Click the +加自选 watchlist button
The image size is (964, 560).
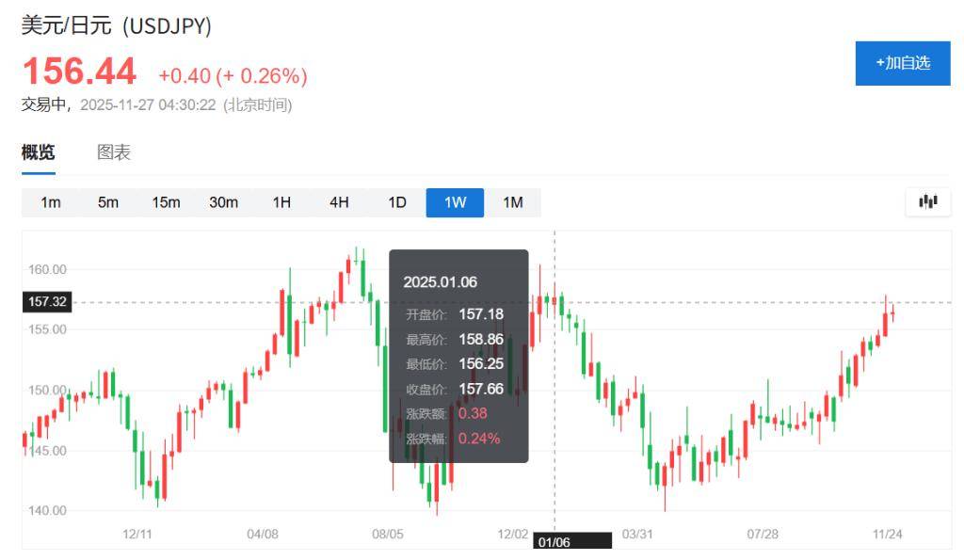(903, 63)
